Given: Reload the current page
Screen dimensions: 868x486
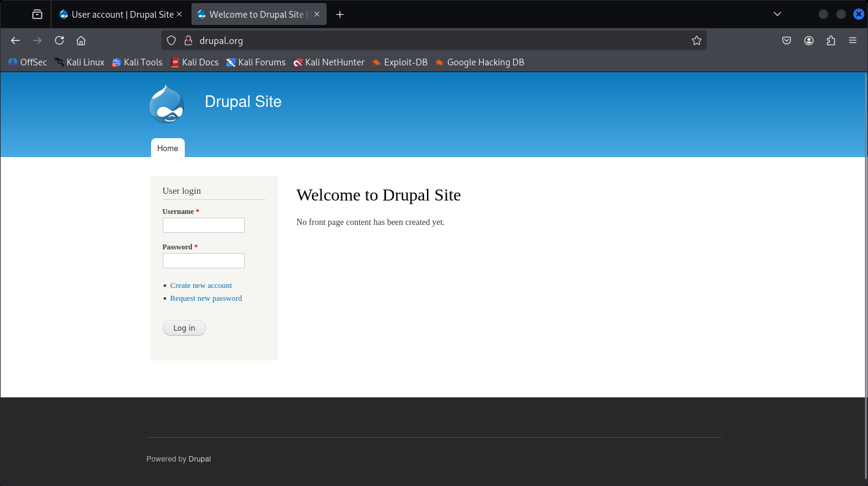Looking at the screenshot, I should point(59,40).
